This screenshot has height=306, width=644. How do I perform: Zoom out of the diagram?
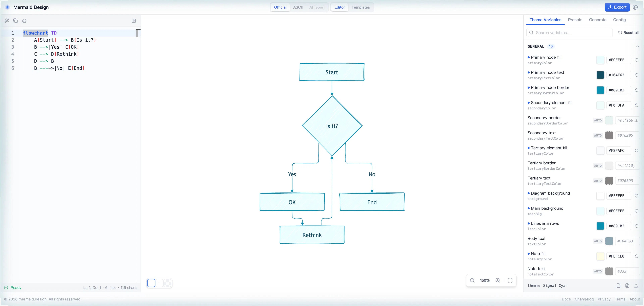tap(472, 280)
